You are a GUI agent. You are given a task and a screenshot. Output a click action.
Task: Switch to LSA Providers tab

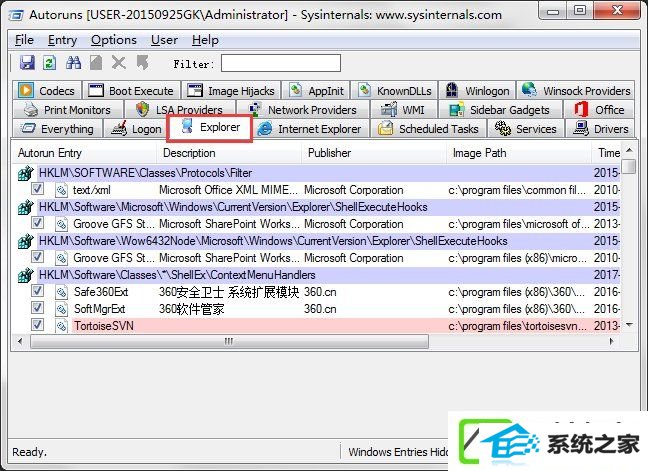pos(180,110)
